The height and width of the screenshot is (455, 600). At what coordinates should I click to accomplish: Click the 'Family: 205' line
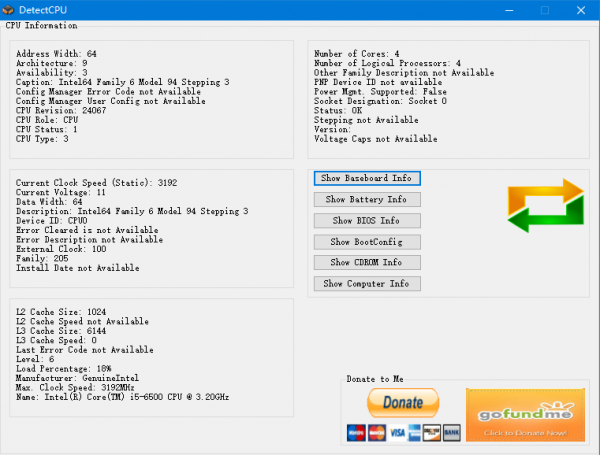tap(42, 259)
